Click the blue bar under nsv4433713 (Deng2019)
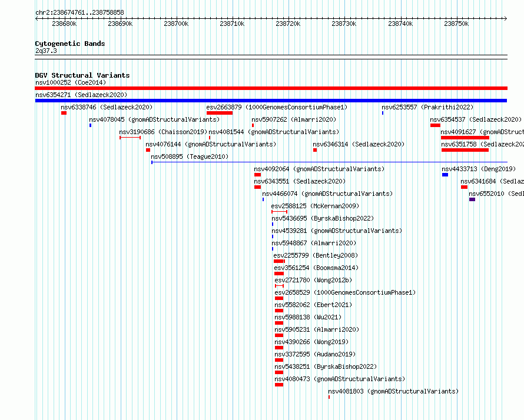The image size is (524, 420). click(x=445, y=175)
